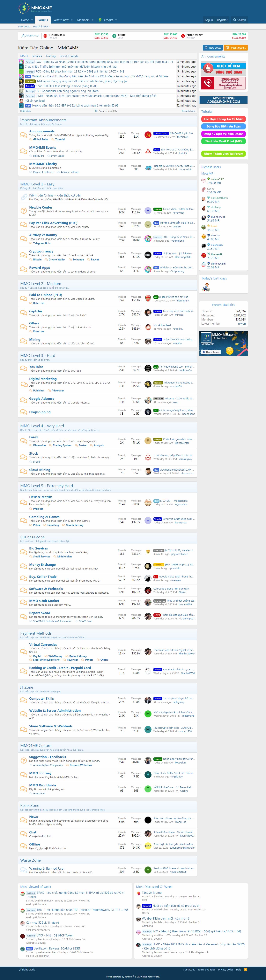Click the MMO4ME logo in header

tap(35, 8)
